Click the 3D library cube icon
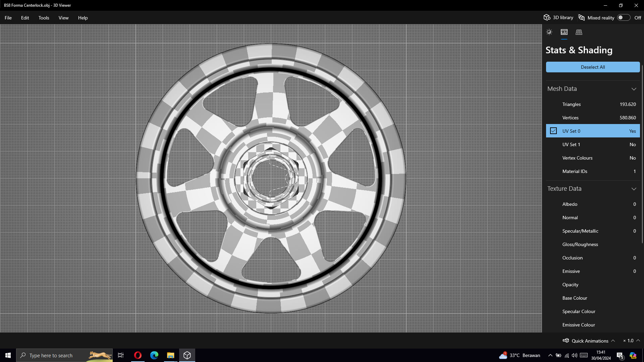 (x=547, y=17)
